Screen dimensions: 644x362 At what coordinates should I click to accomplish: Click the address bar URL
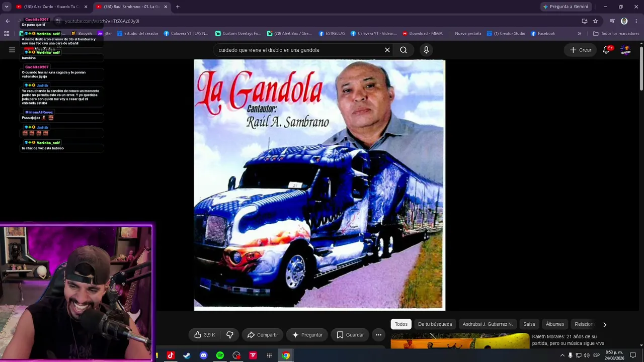pyautogui.click(x=102, y=21)
